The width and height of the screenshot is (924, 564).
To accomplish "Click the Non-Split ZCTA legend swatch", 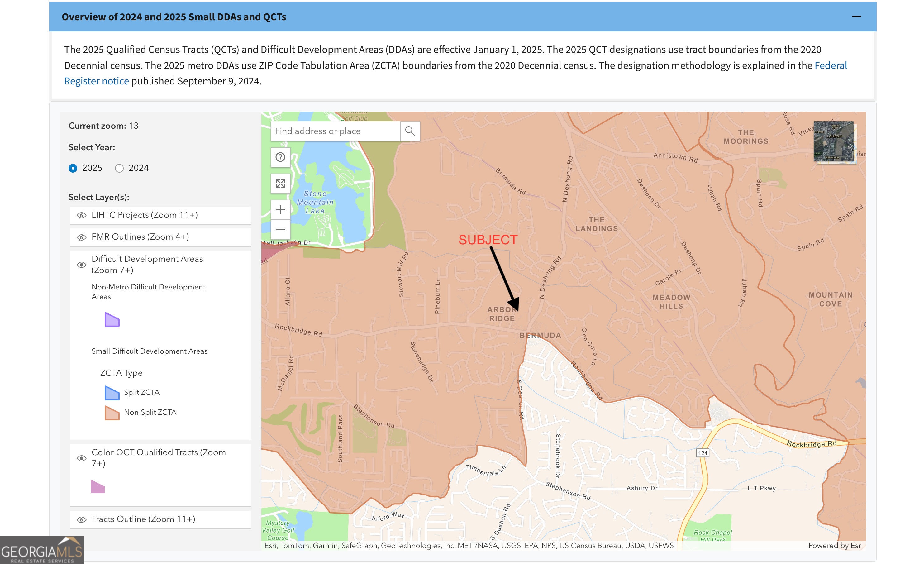I will 112,413.
